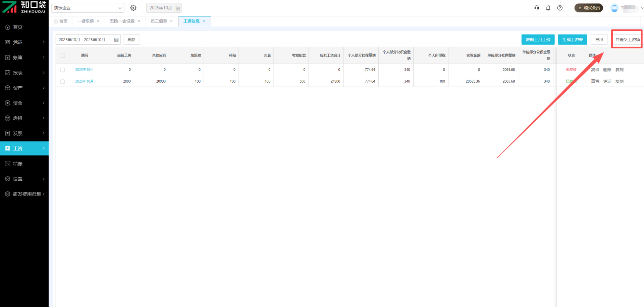Click the 复制上月工资 button

pyautogui.click(x=538, y=40)
